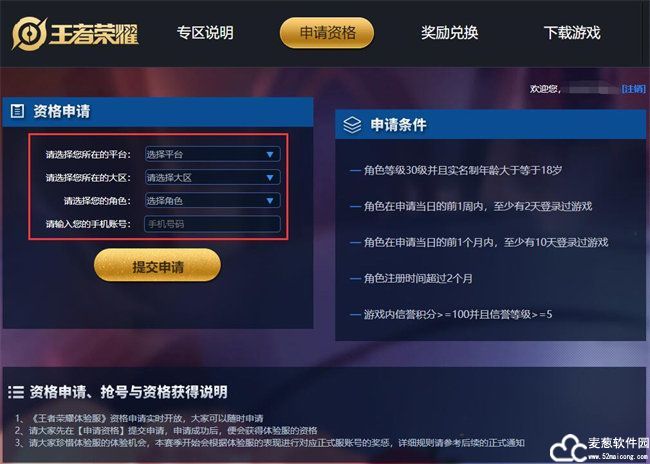
Task: Expand the 请选择大区 dropdown arrow
Action: pos(270,177)
